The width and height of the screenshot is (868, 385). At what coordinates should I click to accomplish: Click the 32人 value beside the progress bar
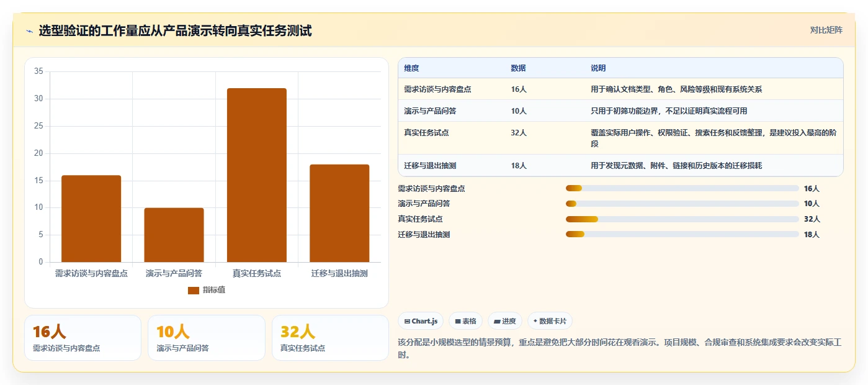coord(812,219)
